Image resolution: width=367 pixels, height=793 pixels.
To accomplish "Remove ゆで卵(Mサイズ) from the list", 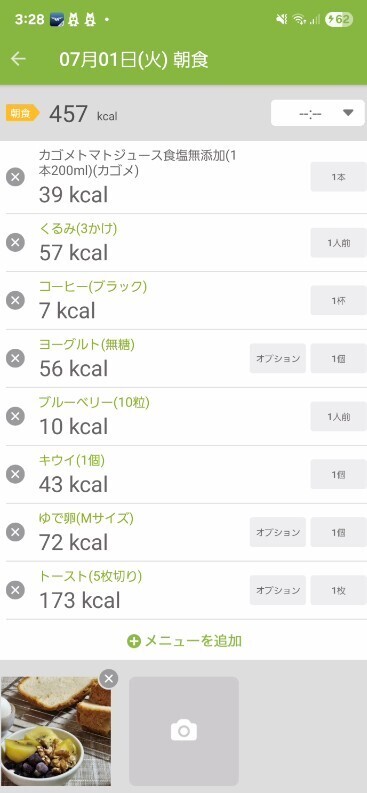I will (15, 532).
